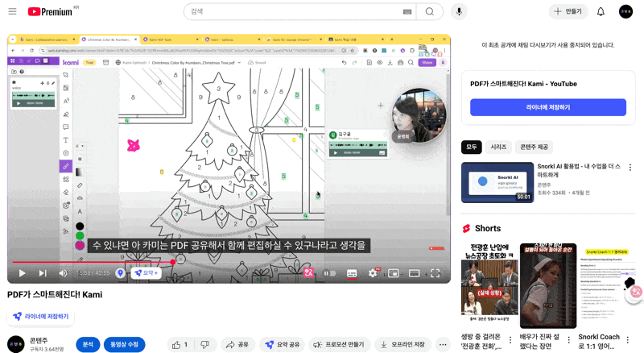The image size is (644, 353).
Task: Click PDF가 스마트해진다! Kami - YouTube card title
Action: 523,84
